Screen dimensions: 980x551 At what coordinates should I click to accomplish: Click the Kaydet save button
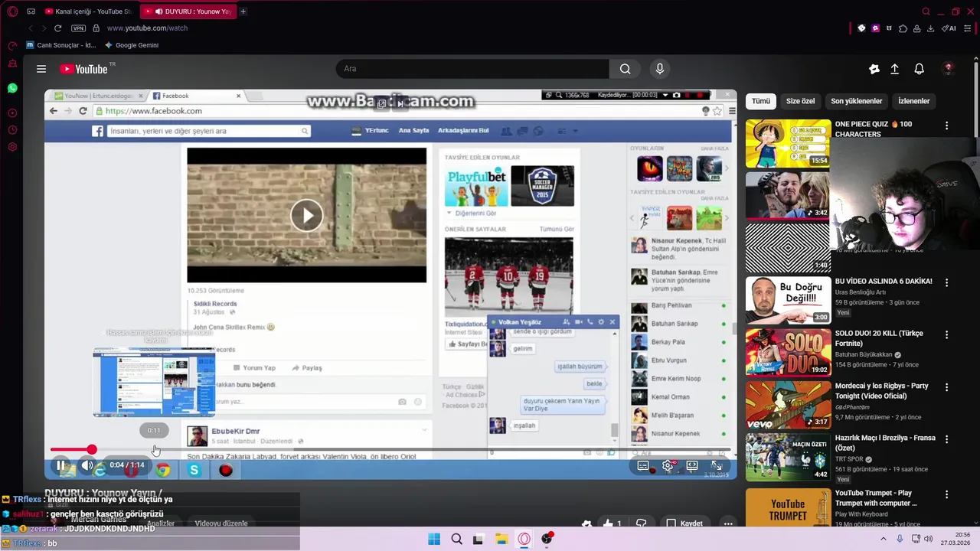pyautogui.click(x=684, y=523)
